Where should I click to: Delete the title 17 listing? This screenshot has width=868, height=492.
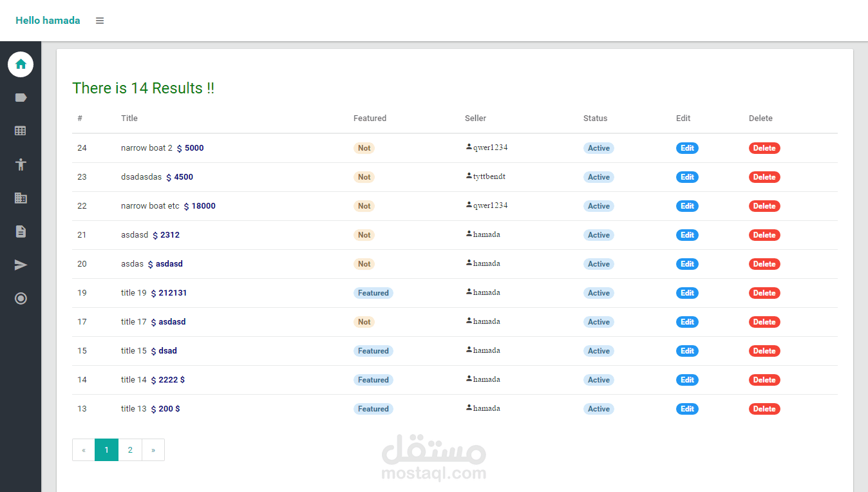764,322
